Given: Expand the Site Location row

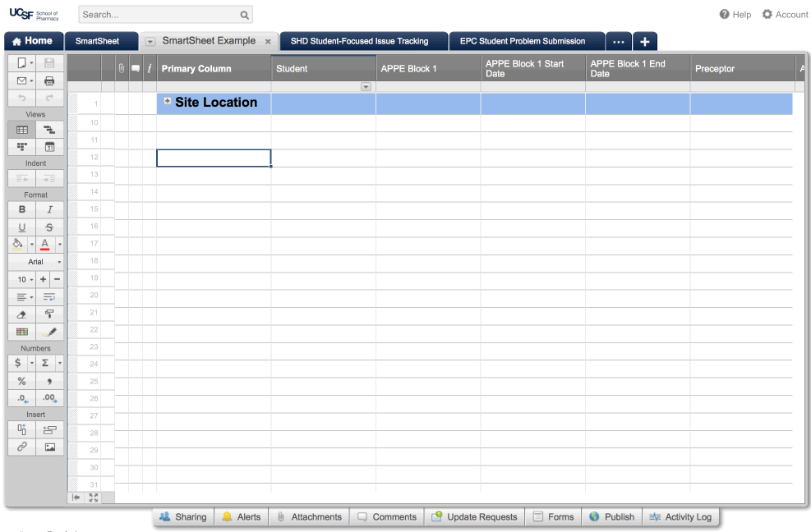Looking at the screenshot, I should click(168, 101).
